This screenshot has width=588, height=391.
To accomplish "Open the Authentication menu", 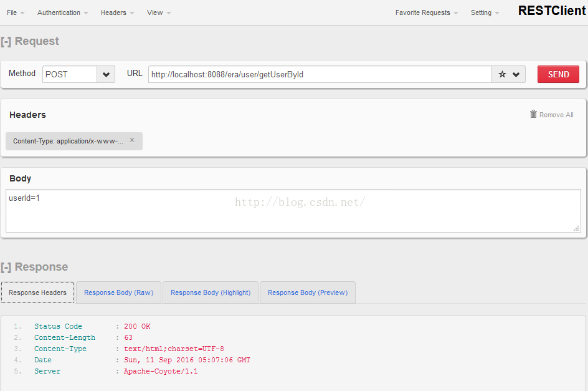I will (x=63, y=12).
